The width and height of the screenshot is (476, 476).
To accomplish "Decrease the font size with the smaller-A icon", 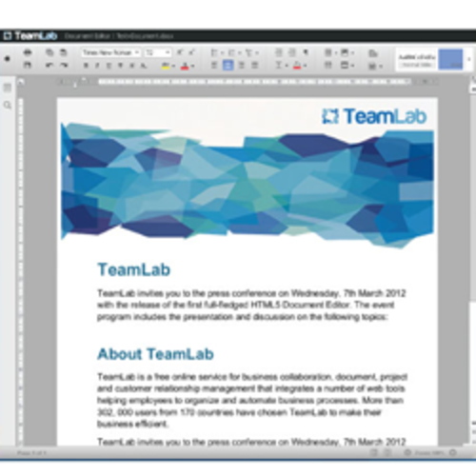I will click(191, 52).
